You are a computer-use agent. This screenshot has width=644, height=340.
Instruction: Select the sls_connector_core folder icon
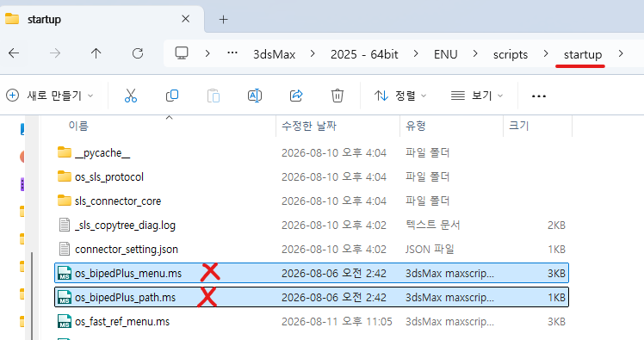[x=64, y=201]
